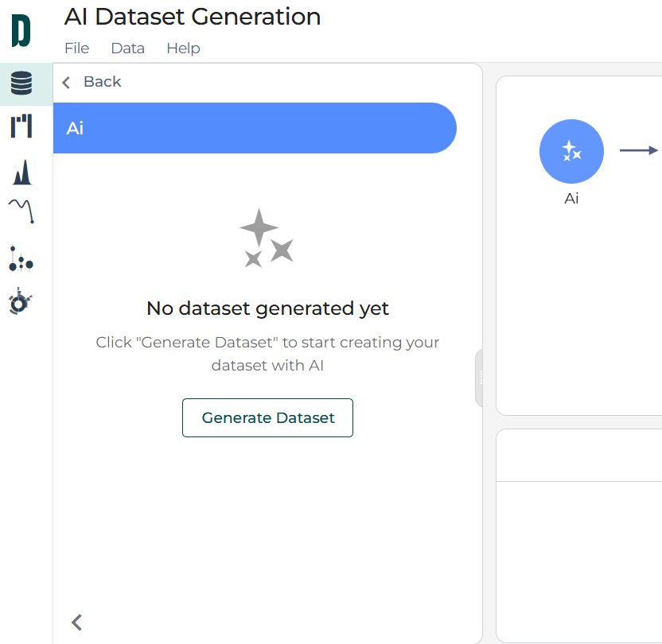Click the Back text link
The height and width of the screenshot is (644, 662).
[102, 82]
